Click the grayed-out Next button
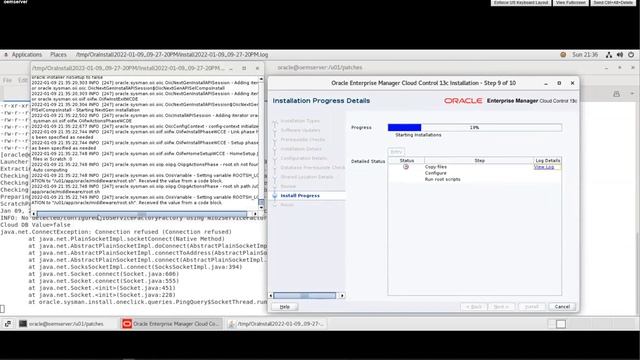The width and height of the screenshot is (640, 360). 501,307
